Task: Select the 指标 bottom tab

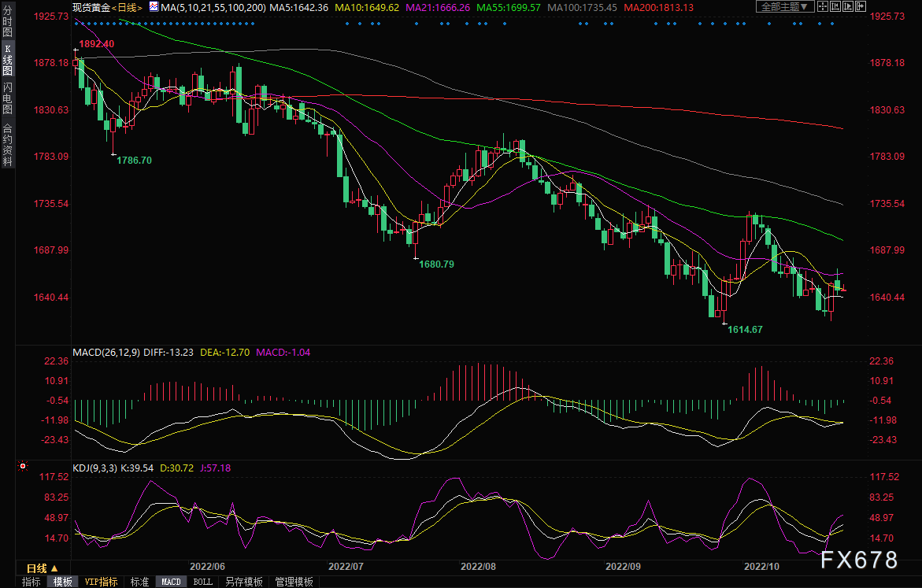Action: 31,582
